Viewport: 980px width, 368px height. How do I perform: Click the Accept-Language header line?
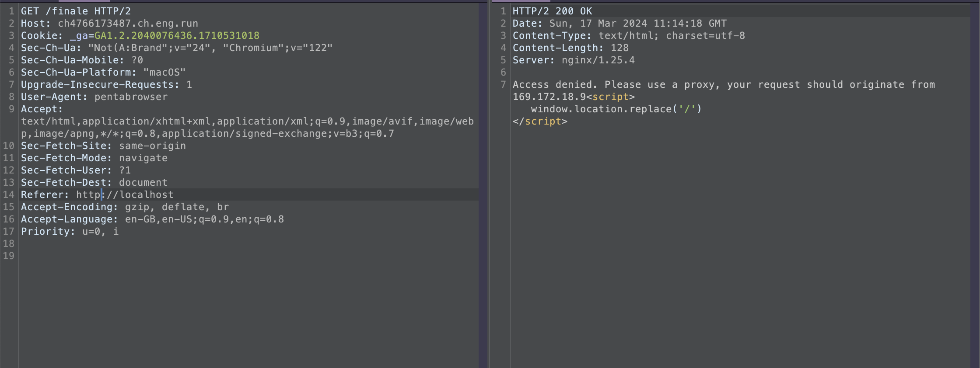click(152, 219)
